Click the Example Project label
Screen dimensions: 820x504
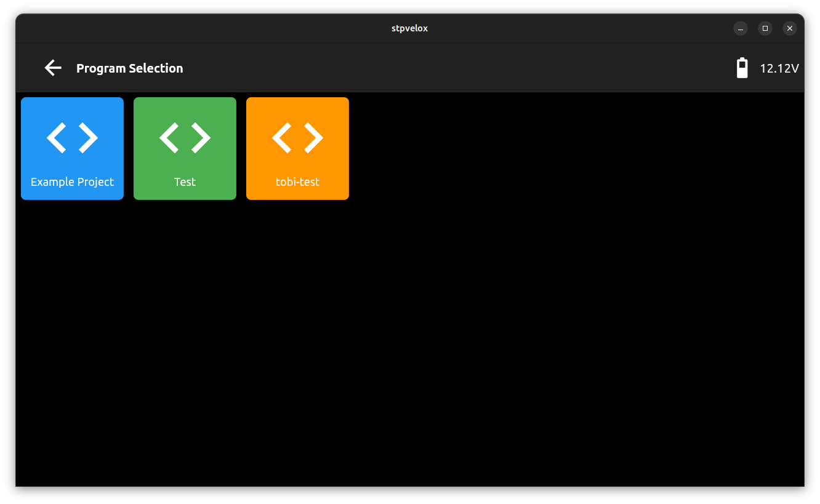click(72, 182)
